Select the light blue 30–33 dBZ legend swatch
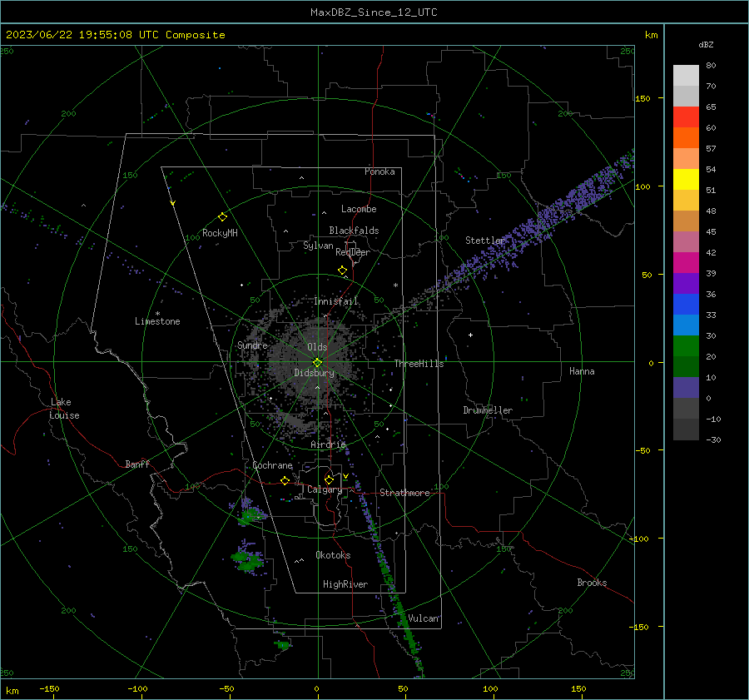Image resolution: width=749 pixels, height=700 pixels. (686, 325)
